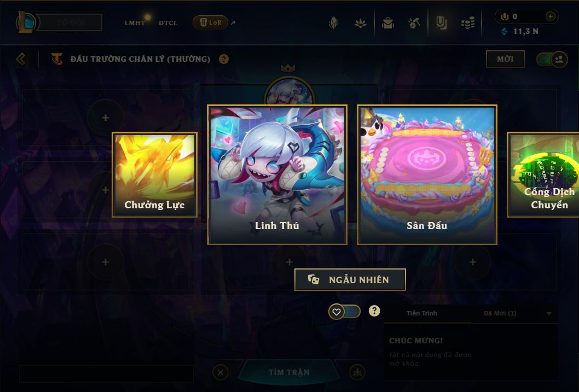Open the mail collection icon
Image resolution: width=579 pixels, height=392 pixels.
387,23
